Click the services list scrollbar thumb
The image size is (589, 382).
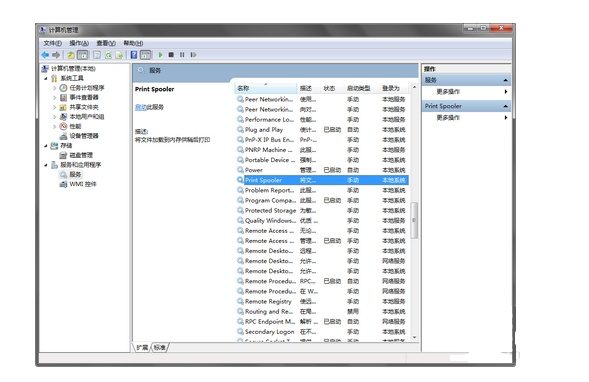(414, 220)
